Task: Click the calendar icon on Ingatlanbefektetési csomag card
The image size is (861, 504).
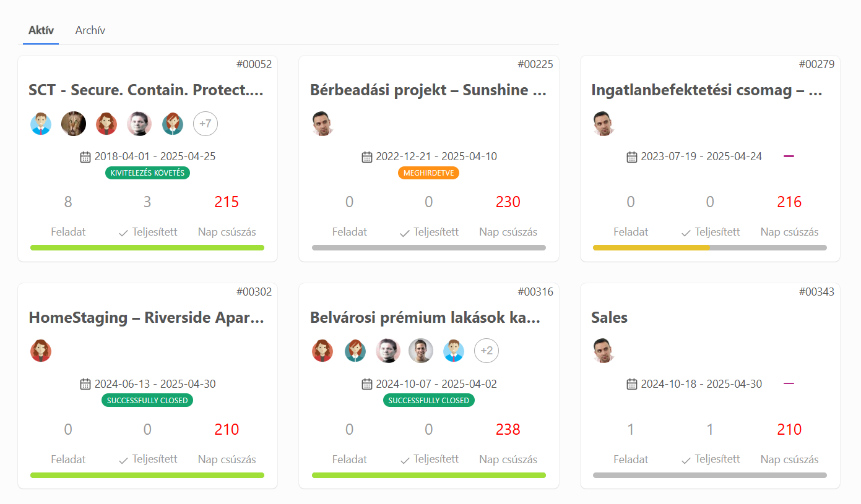Action: point(631,156)
